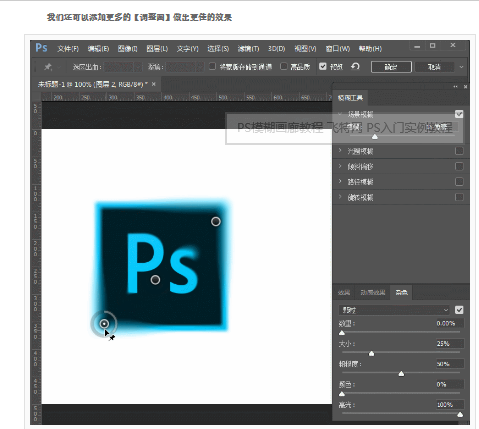Select the 模糊工具 blur tools panel tab
The height and width of the screenshot is (429, 479).
350,98
